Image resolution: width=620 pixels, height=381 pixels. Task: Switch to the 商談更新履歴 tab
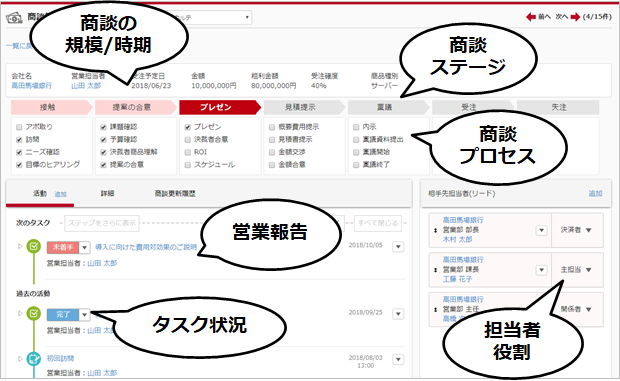[x=175, y=193]
